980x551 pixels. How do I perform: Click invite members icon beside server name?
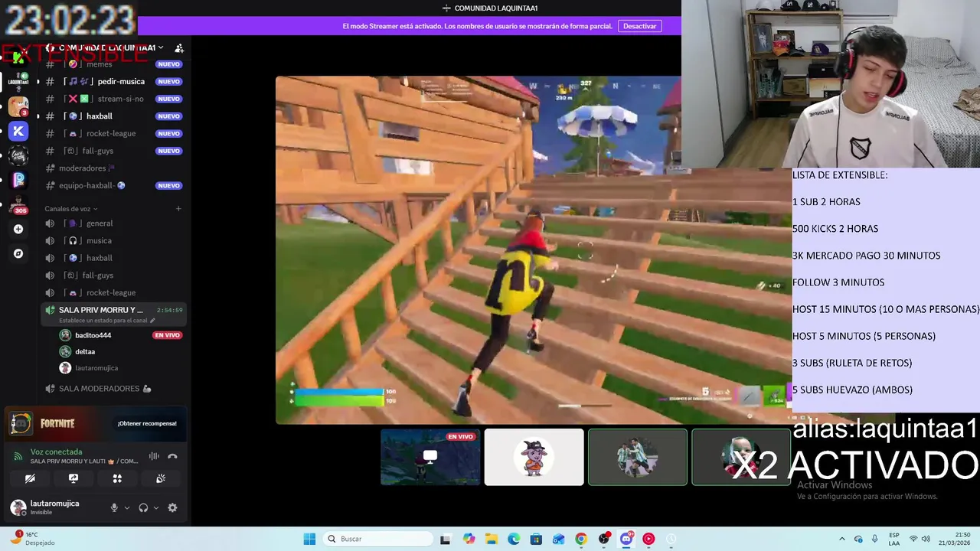click(179, 47)
